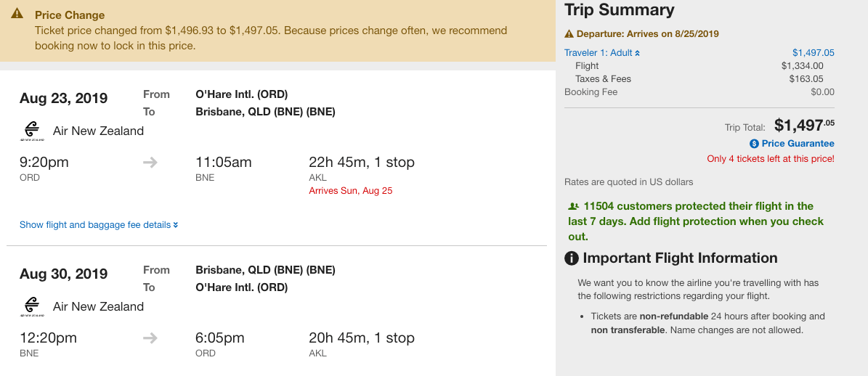Click the 22h 45m, 1 stop duration text

361,163
